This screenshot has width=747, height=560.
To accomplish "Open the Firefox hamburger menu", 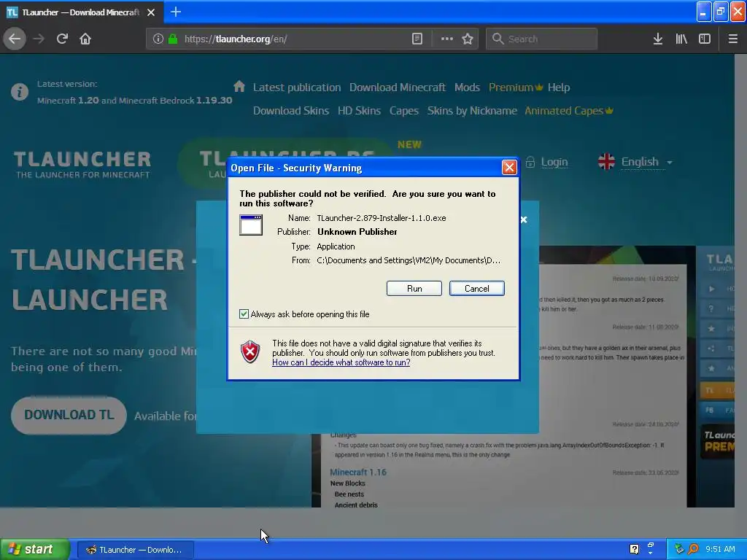I will pos(732,39).
